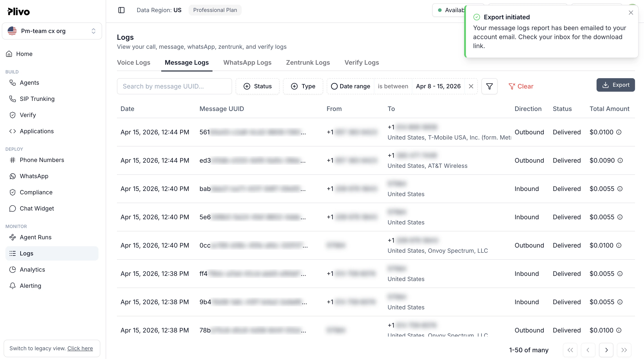The image size is (644, 359).
Task: Focus the message UUID search field
Action: point(174,86)
